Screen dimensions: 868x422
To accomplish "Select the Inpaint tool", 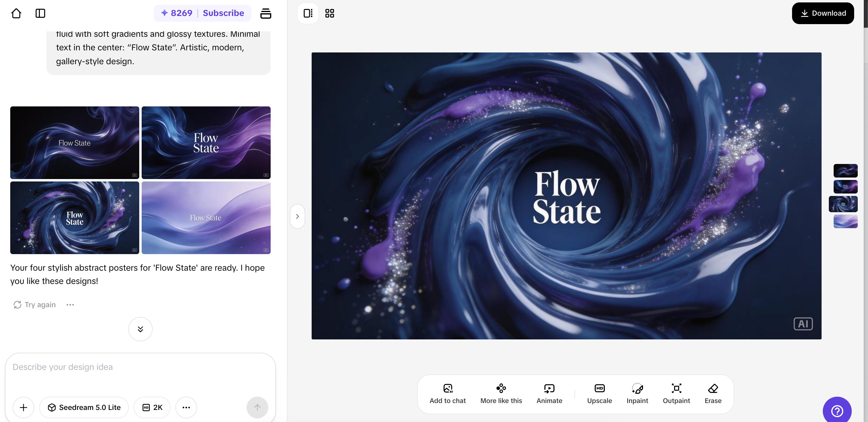I will [637, 393].
